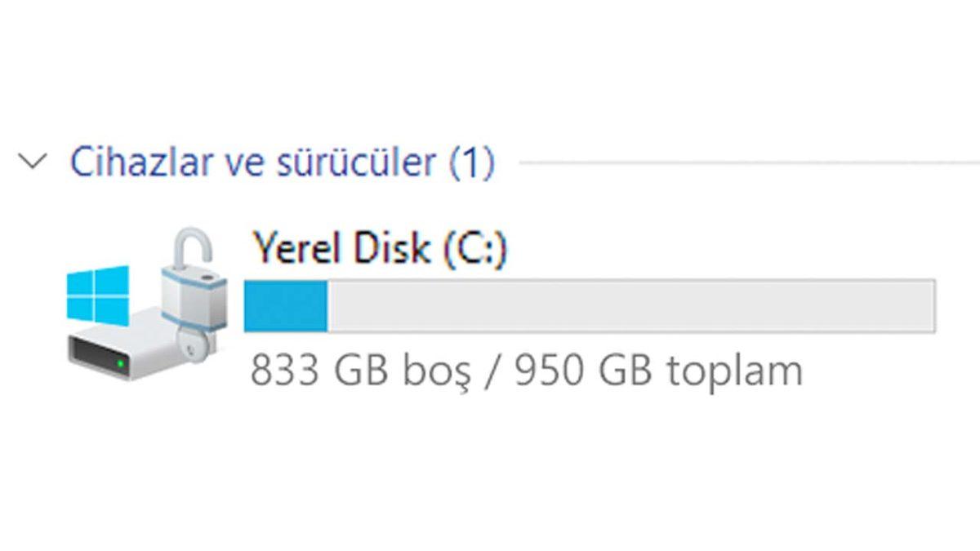Click the divider line right of group header
The height and width of the screenshot is (551, 980).
pyautogui.click(x=747, y=162)
